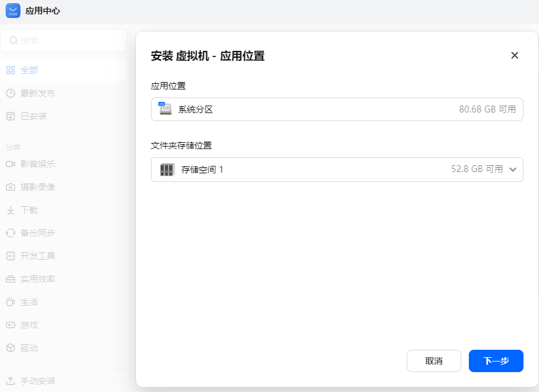Image resolution: width=539 pixels, height=392 pixels.
Task: Click the 取消 cancel button
Action: (433, 361)
